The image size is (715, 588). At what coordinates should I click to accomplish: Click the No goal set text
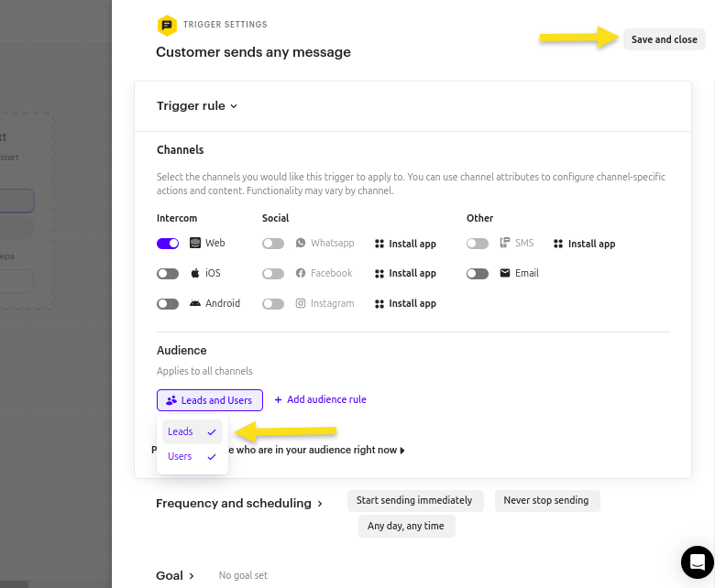tap(243, 576)
